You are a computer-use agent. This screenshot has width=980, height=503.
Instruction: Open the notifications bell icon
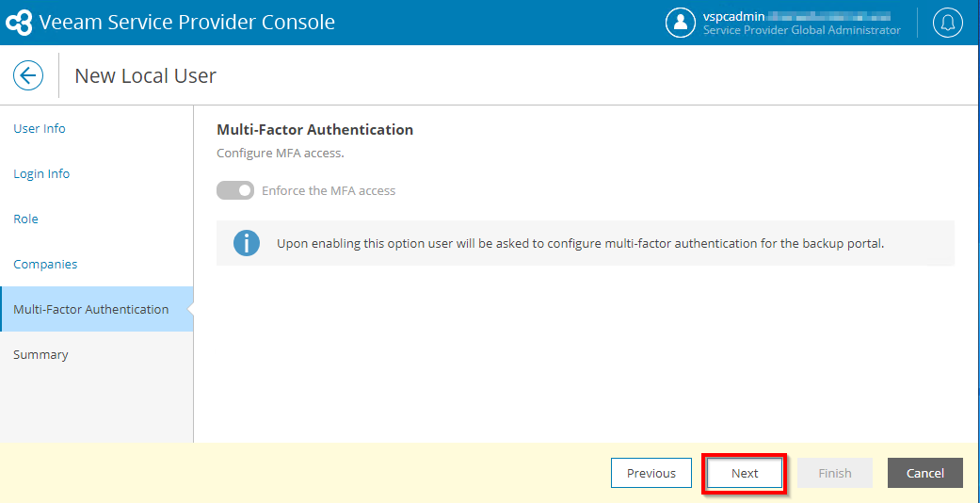[948, 23]
